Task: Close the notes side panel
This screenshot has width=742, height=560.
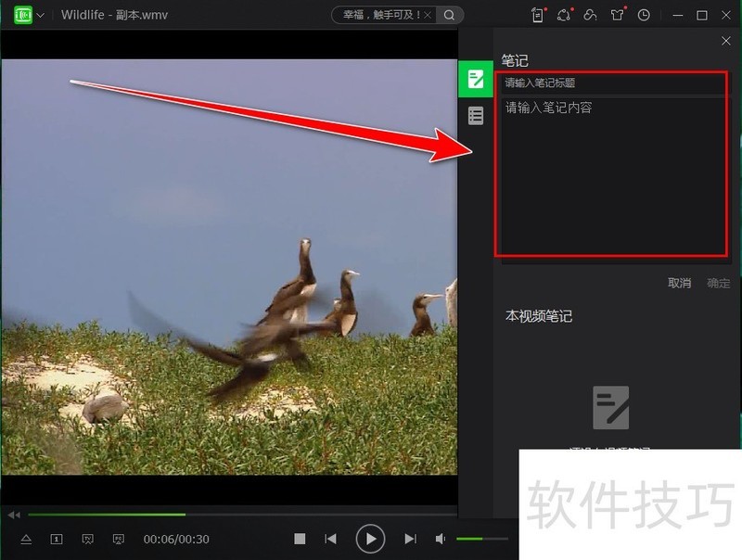Action: [x=726, y=41]
